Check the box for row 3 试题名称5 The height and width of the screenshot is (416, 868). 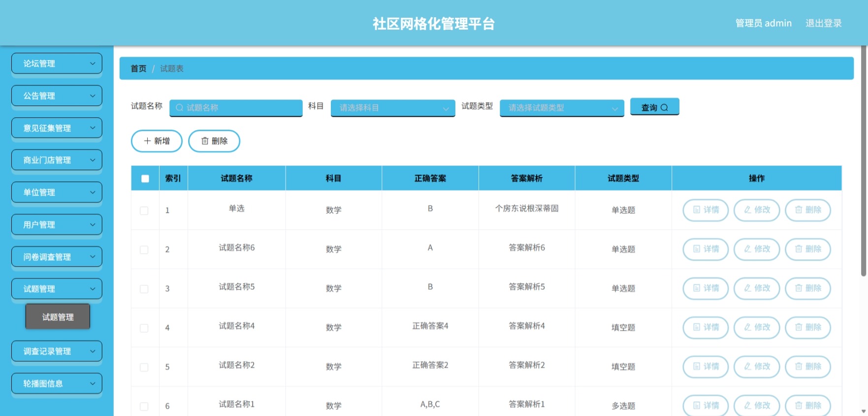[144, 289]
